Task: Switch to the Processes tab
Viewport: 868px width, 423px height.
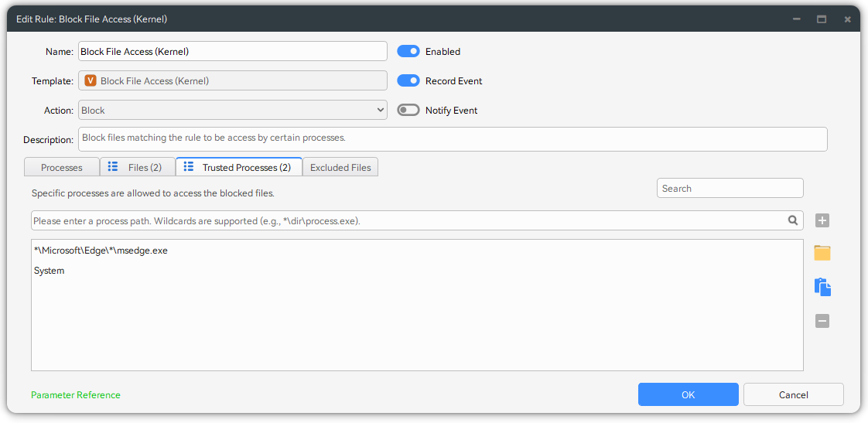Action: pyautogui.click(x=62, y=167)
